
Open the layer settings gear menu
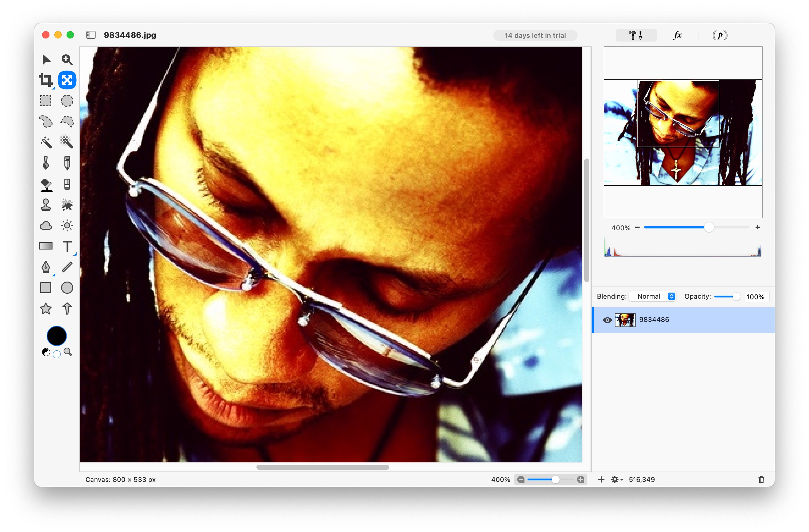click(617, 480)
